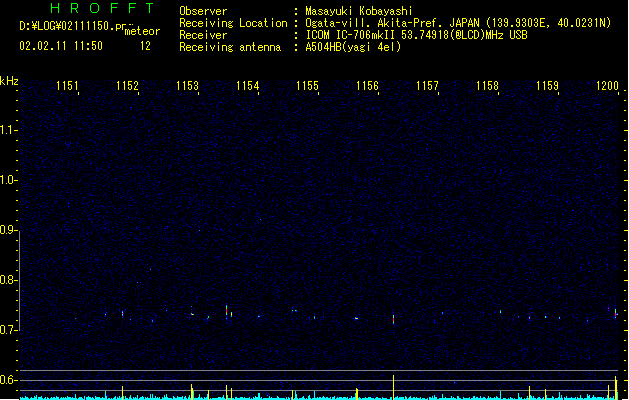Screen dimensions: 629x400
Task: Click the tall yellow power spike after 1156
Action: point(394,387)
